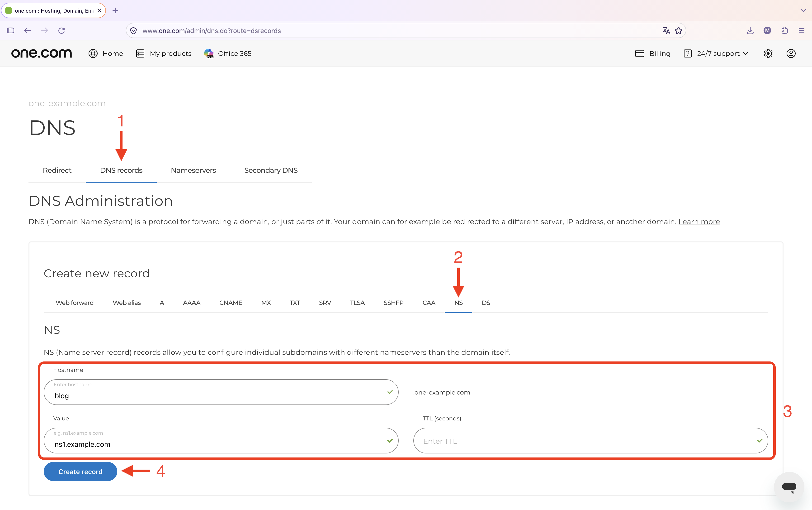Expand the tab list chevron
812x510 pixels.
(803, 10)
